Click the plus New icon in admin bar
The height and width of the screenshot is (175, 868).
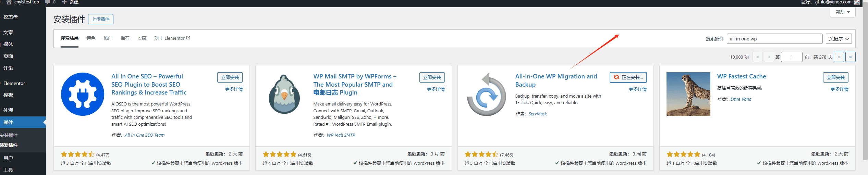tap(64, 2)
